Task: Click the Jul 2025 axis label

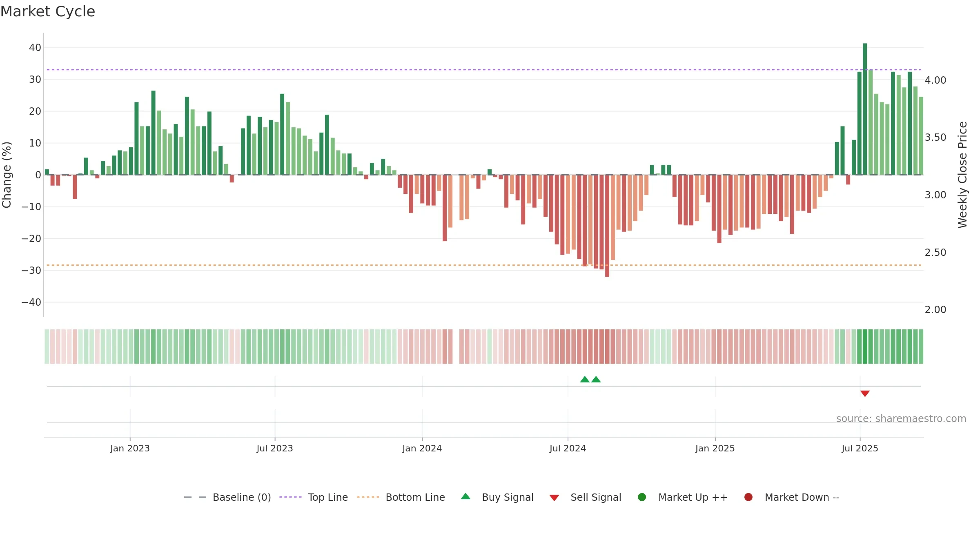Action: point(860,448)
